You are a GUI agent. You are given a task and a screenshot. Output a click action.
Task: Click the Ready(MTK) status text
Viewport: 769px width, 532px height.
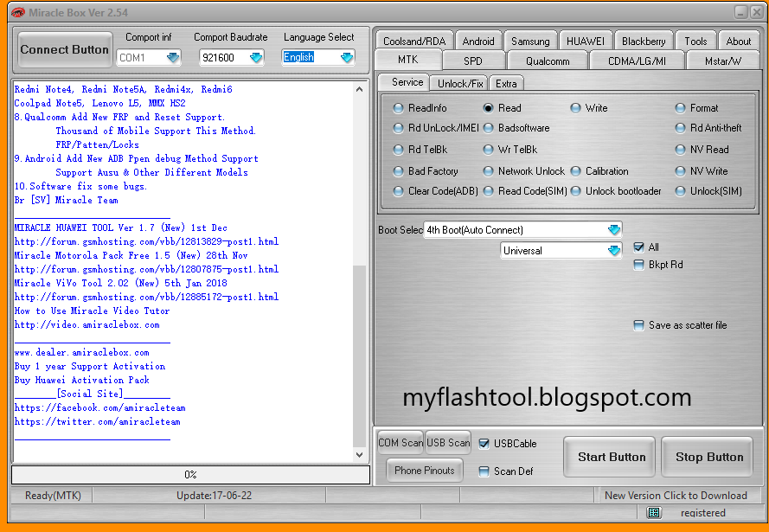coord(53,495)
